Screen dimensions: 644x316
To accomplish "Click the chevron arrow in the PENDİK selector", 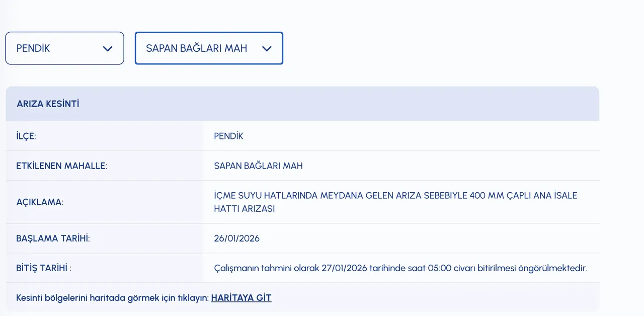I will tap(107, 49).
